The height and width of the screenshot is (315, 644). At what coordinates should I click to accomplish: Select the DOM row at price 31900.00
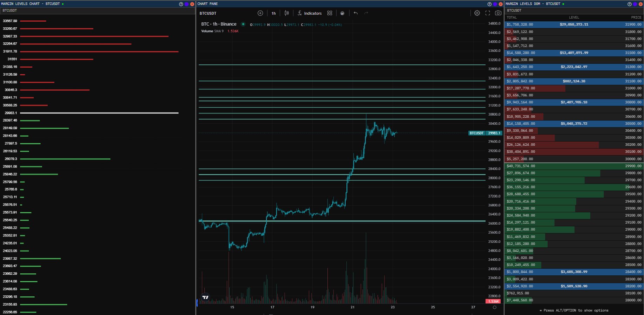tap(574, 25)
